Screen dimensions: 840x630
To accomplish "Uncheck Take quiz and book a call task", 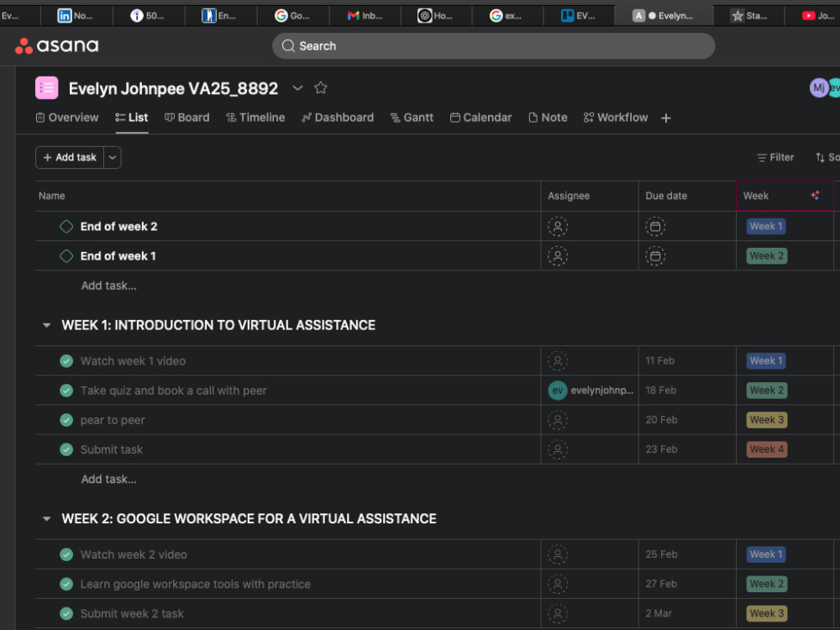I will point(66,391).
